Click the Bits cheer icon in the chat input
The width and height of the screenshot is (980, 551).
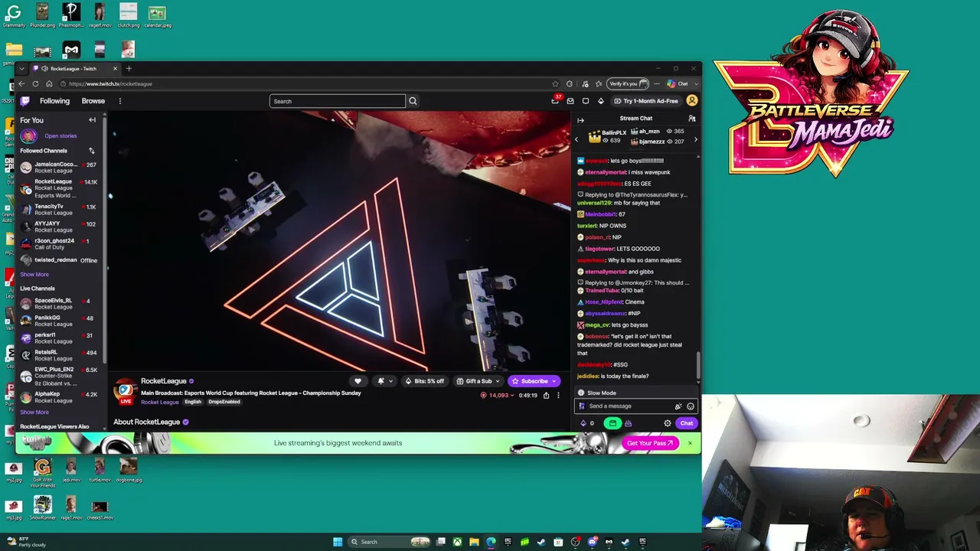(x=678, y=406)
